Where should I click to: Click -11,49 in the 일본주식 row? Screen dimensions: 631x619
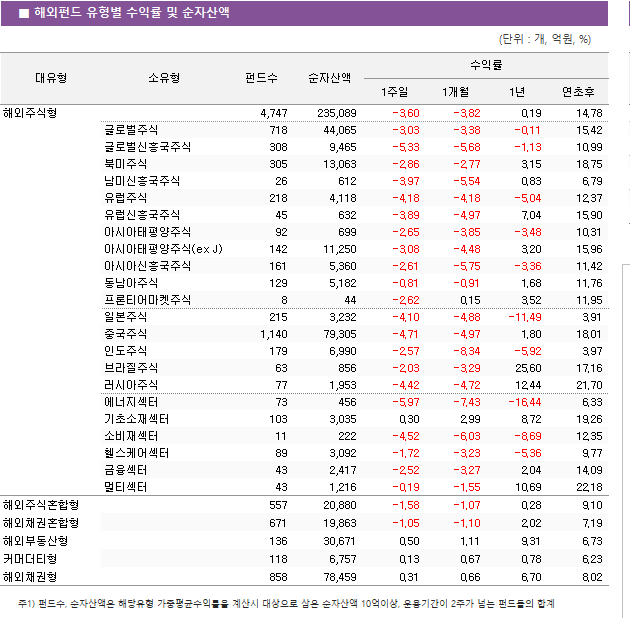pyautogui.click(x=525, y=317)
